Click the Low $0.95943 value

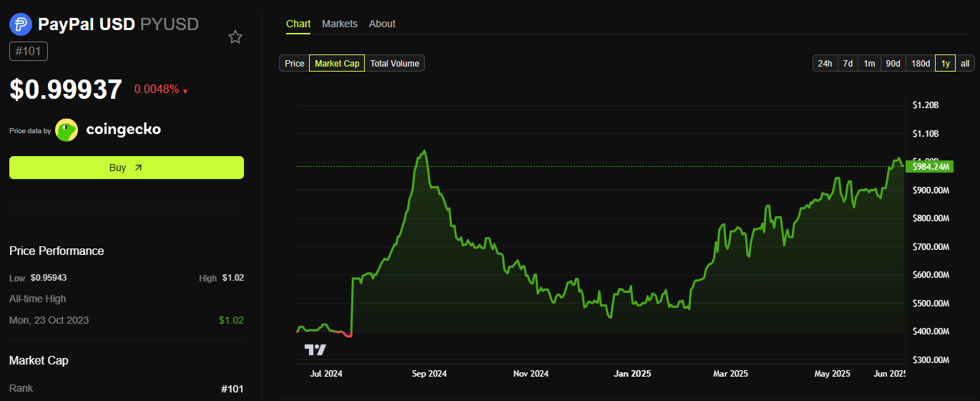[x=49, y=277]
